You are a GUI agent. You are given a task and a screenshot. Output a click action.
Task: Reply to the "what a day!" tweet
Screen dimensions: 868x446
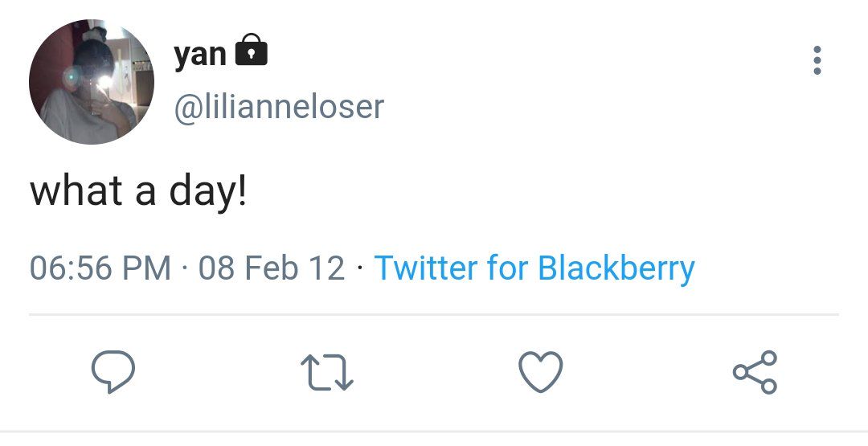tap(112, 370)
